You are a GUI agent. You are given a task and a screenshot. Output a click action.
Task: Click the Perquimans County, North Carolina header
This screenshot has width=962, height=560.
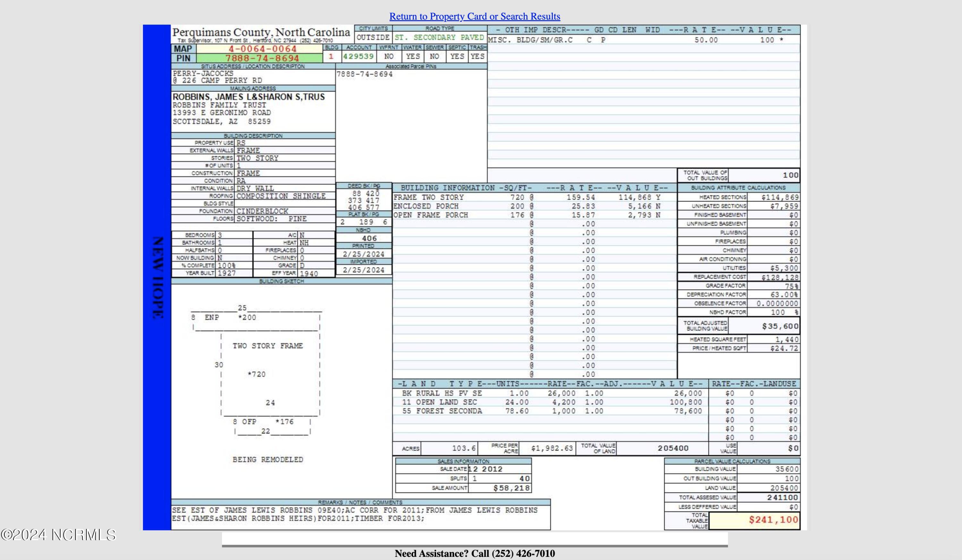[x=261, y=32]
